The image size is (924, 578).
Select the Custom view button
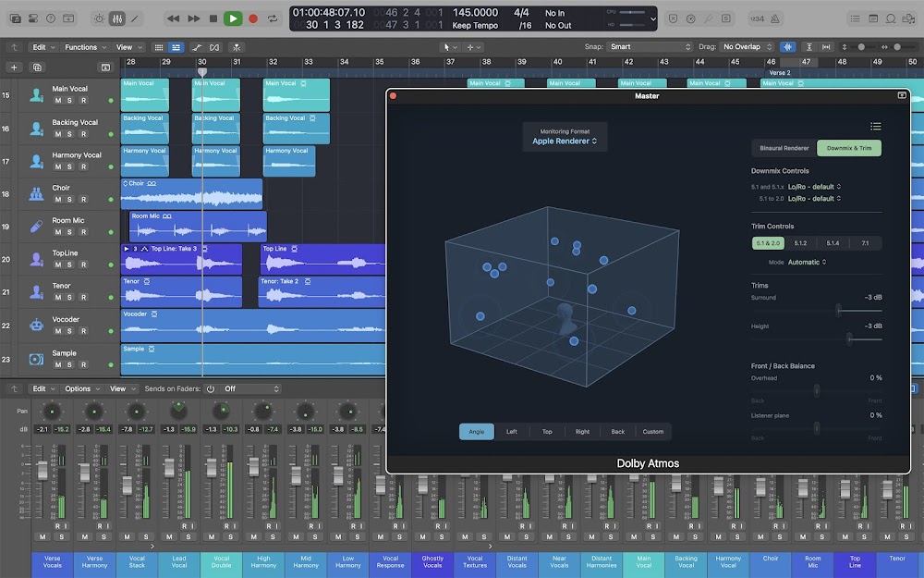(653, 432)
